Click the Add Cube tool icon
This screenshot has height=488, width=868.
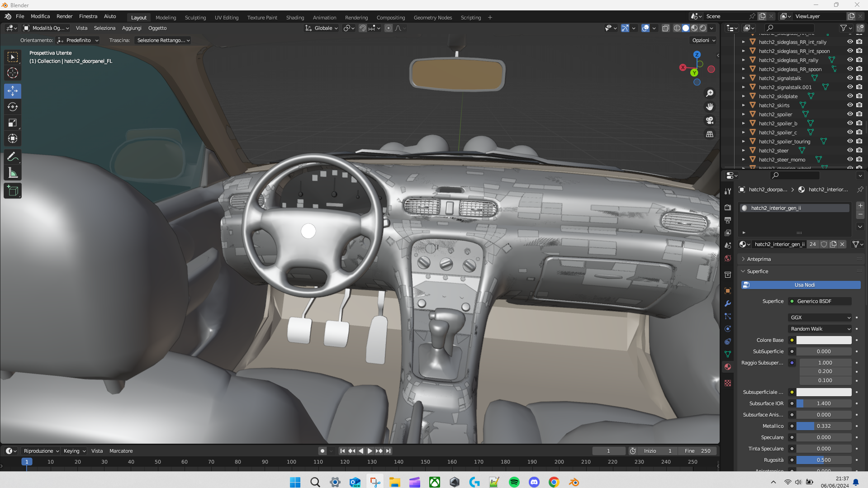(13, 191)
